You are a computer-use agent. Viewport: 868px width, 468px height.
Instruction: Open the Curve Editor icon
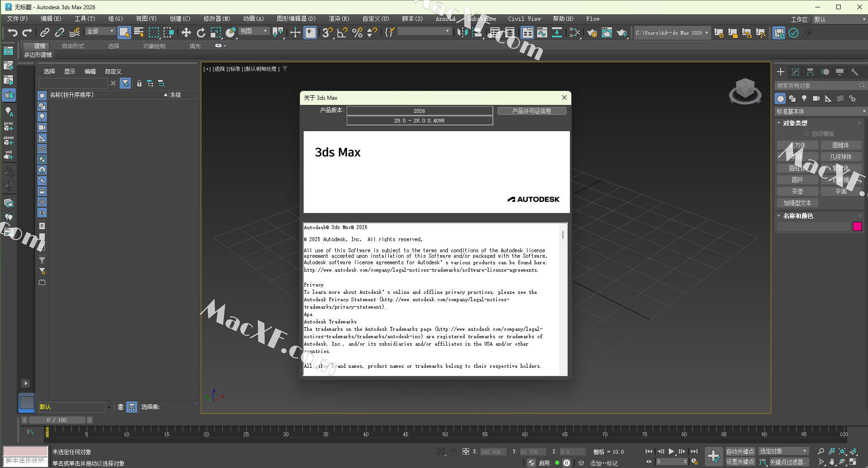click(x=542, y=32)
